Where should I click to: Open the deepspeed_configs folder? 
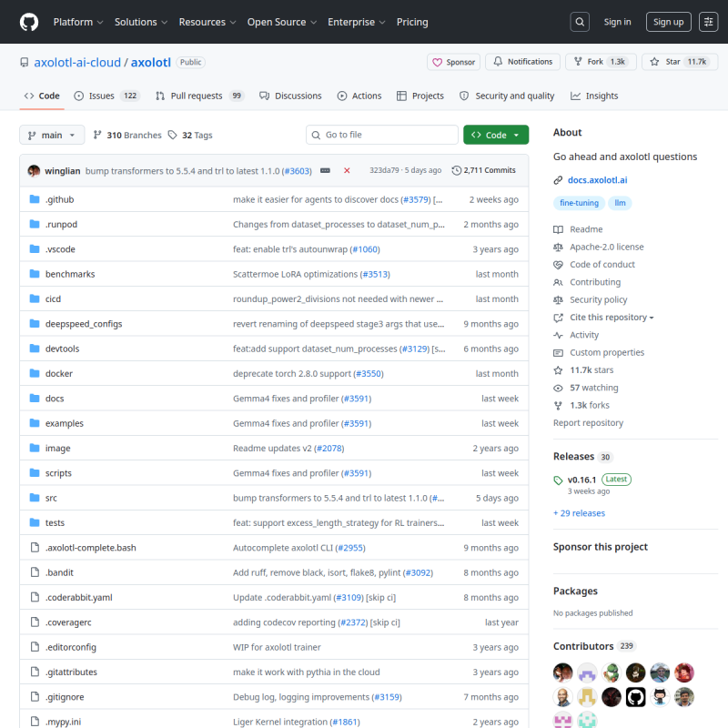84,324
